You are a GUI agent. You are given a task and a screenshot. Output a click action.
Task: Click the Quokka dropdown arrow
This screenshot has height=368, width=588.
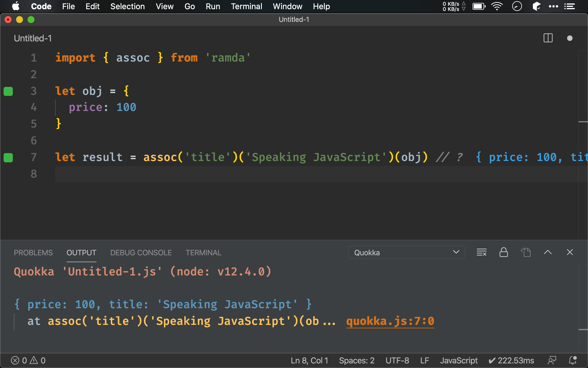(456, 253)
